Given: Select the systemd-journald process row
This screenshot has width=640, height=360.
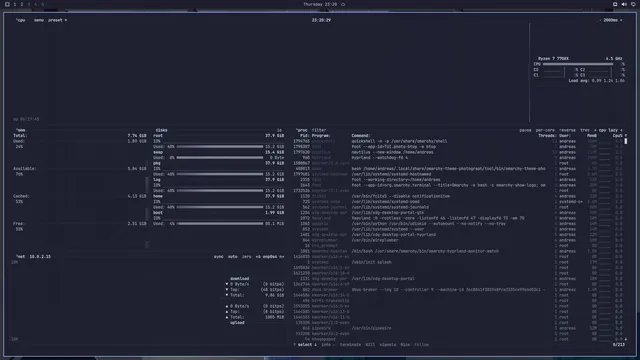Looking at the screenshot, I should click(x=458, y=207).
